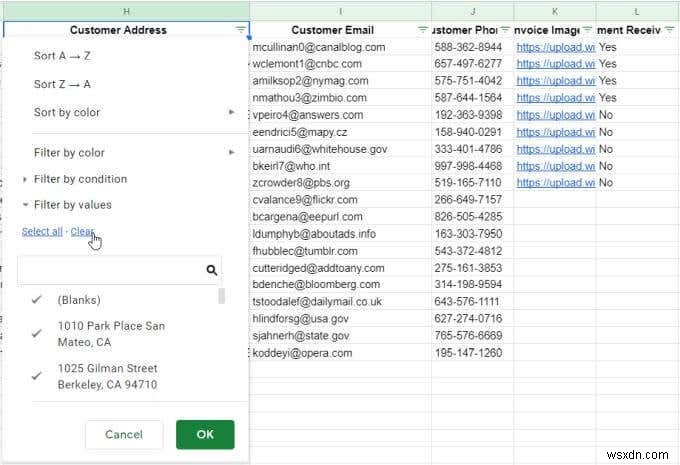
Task: Click the Clear link
Action: click(x=82, y=231)
